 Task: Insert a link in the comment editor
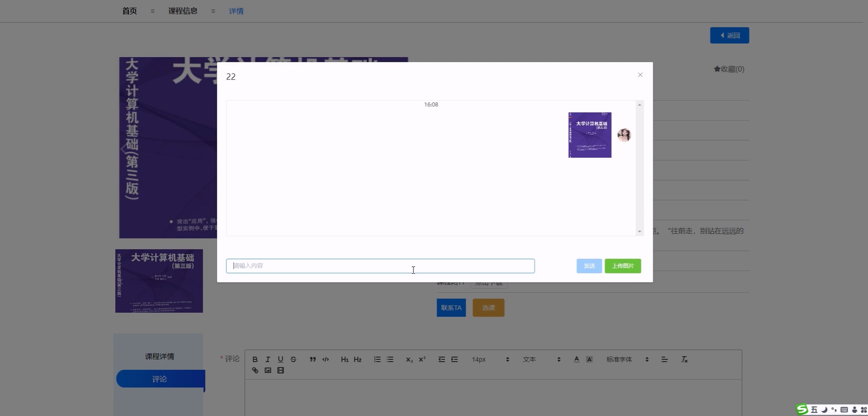pyautogui.click(x=255, y=370)
